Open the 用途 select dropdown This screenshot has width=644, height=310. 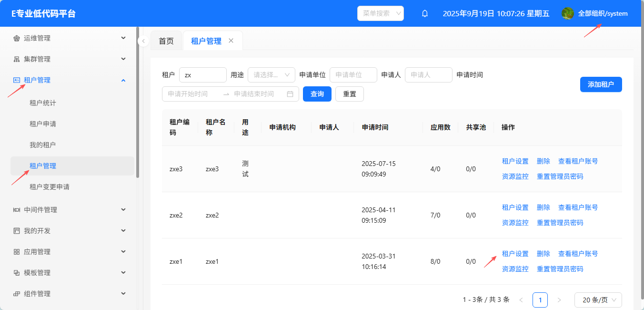point(271,75)
